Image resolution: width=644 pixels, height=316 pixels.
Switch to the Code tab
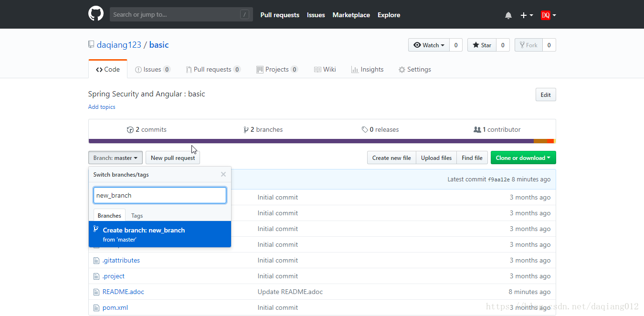pyautogui.click(x=108, y=69)
